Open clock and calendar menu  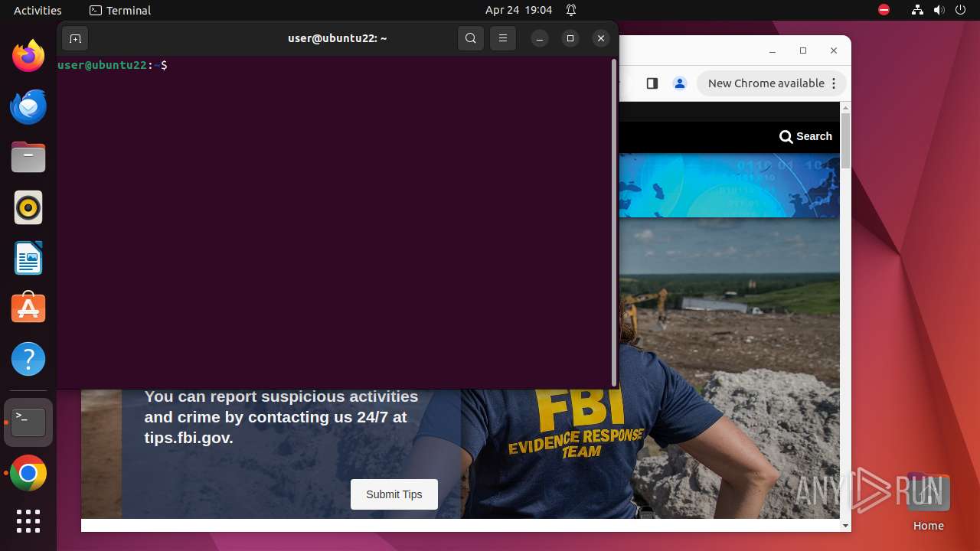(x=518, y=10)
